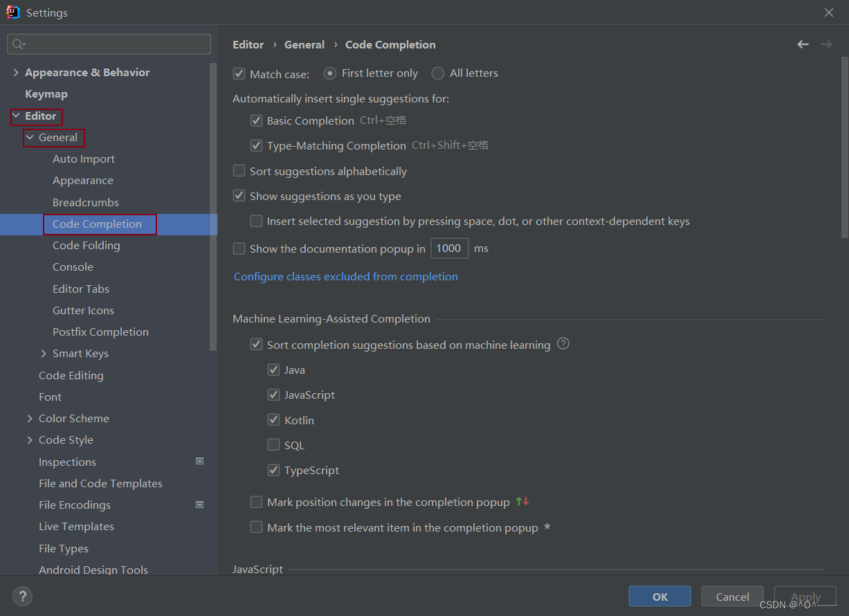Go forward using the right arrow icon

(826, 44)
